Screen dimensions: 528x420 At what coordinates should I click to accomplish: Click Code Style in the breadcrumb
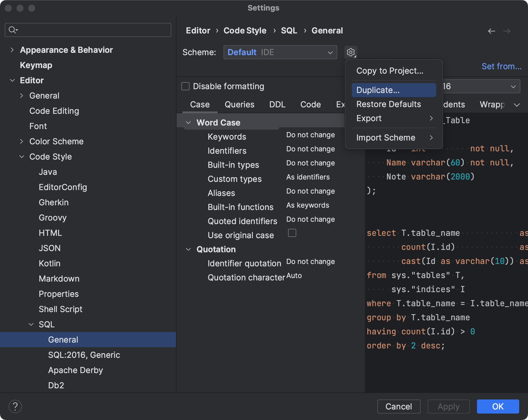click(x=245, y=30)
